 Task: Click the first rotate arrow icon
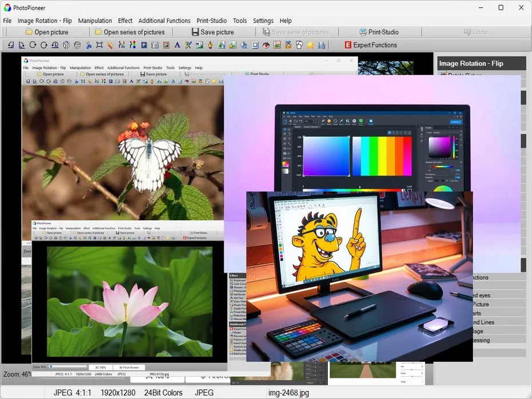point(33,45)
